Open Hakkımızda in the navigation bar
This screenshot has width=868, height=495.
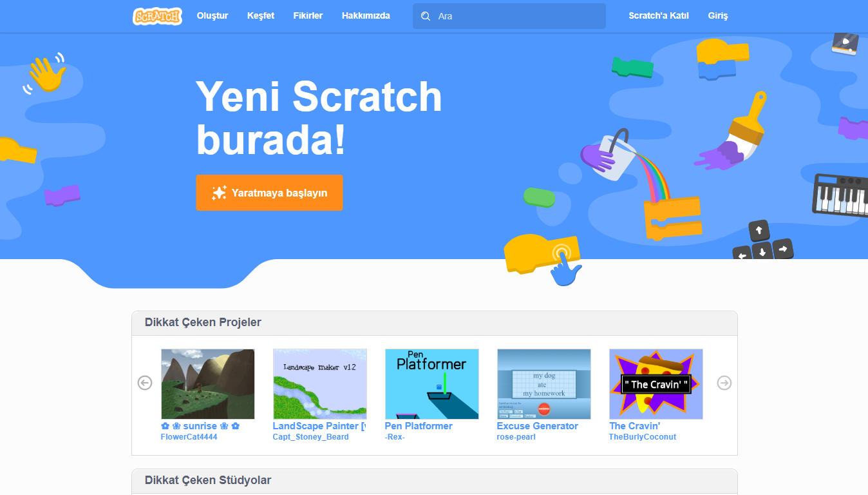pyautogui.click(x=366, y=16)
